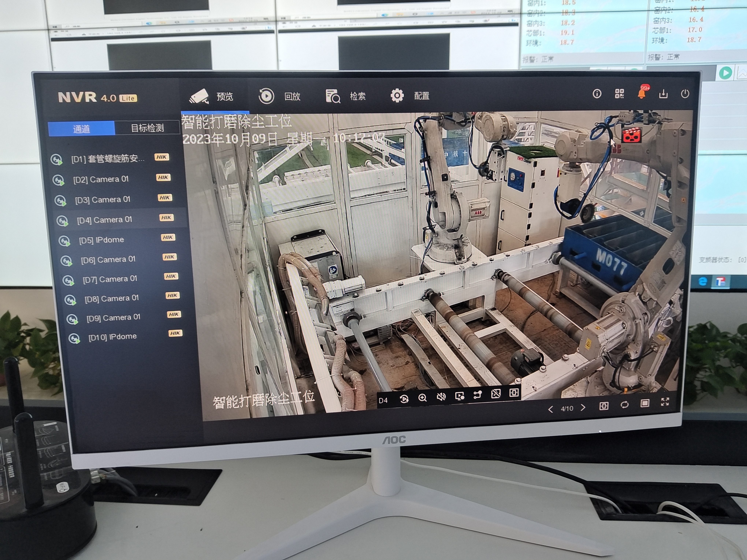Activate digital zoom magnifier on D4
This screenshot has width=747, height=560.
click(422, 398)
